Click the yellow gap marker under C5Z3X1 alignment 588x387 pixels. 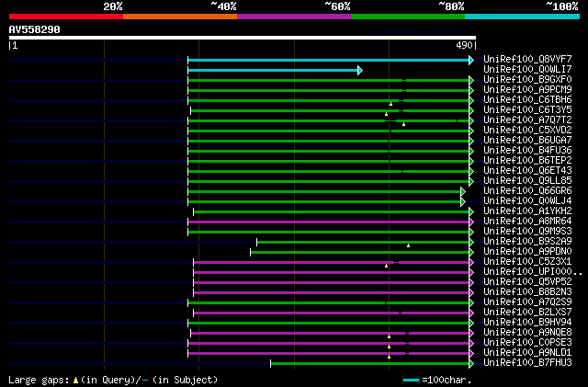(386, 266)
